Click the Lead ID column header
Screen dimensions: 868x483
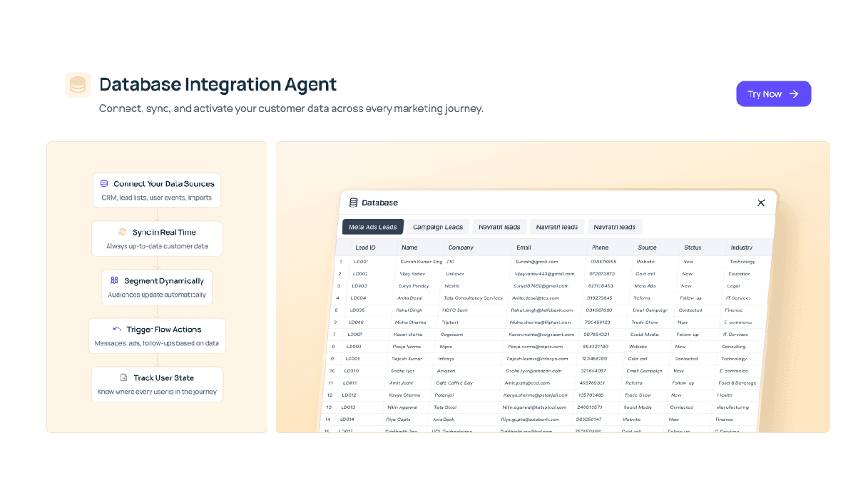pos(365,248)
